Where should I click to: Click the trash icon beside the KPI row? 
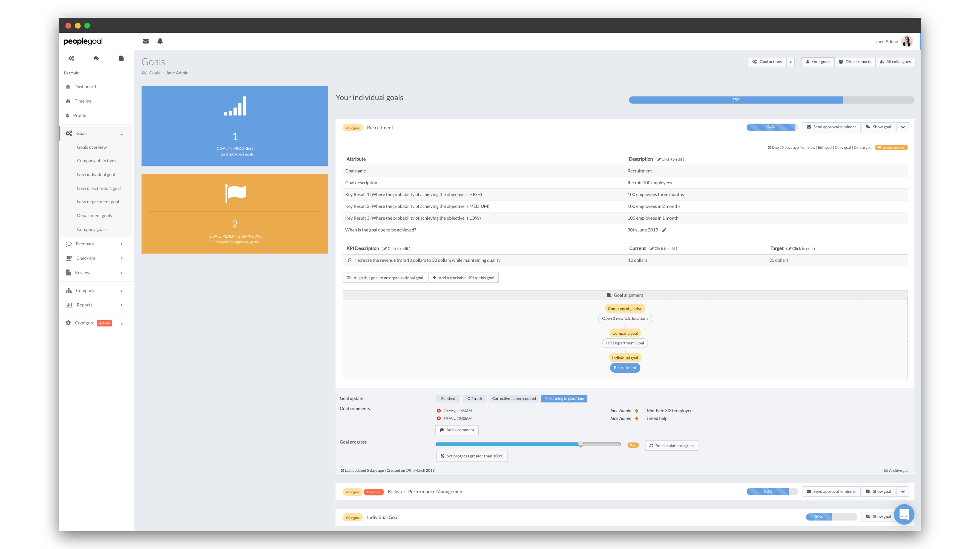(x=350, y=260)
